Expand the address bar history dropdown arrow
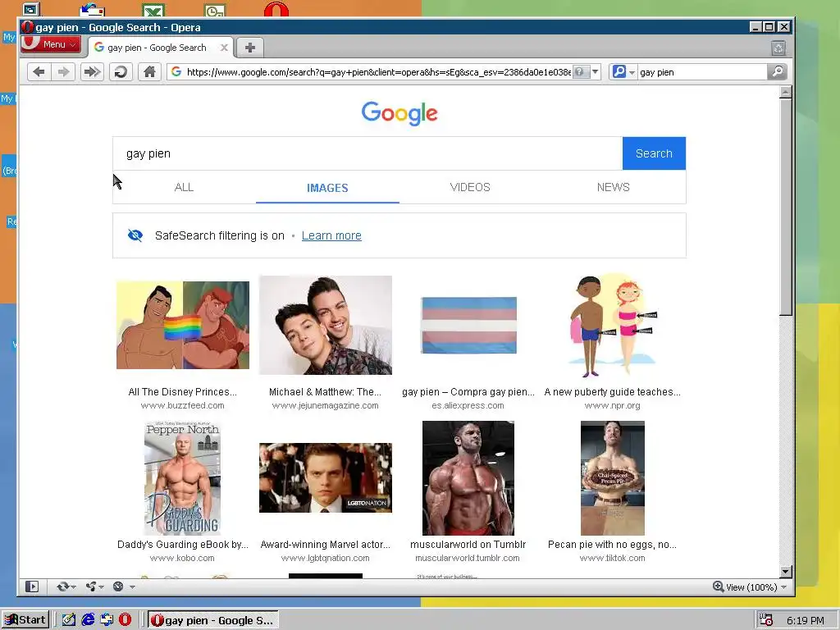The height and width of the screenshot is (630, 840). pyautogui.click(x=596, y=72)
